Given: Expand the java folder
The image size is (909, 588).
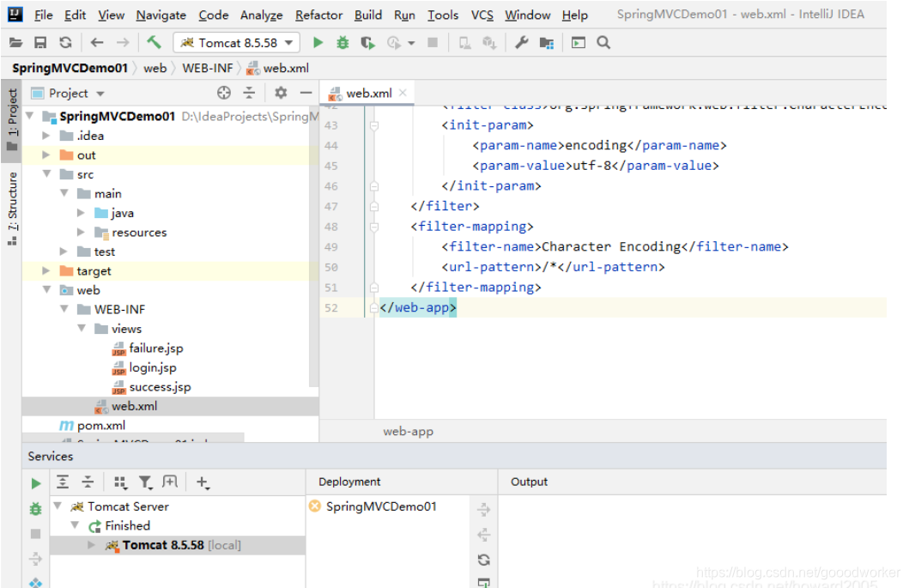Looking at the screenshot, I should coord(81,213).
